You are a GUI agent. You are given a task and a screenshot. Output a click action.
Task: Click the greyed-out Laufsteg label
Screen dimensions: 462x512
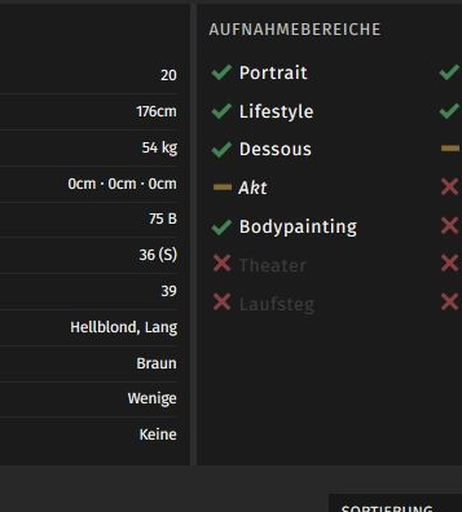277,304
